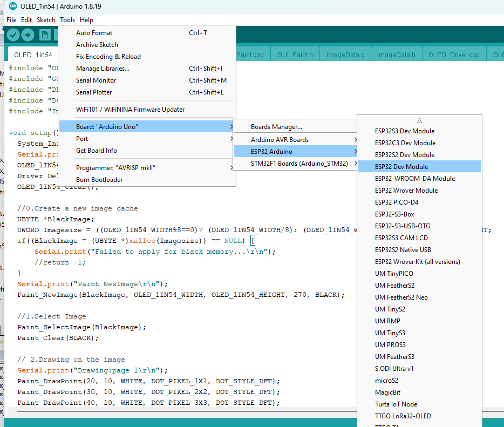Viewport: 504px width, 427px height.
Task: Switch to the ImageData.c tab
Action: pos(345,55)
